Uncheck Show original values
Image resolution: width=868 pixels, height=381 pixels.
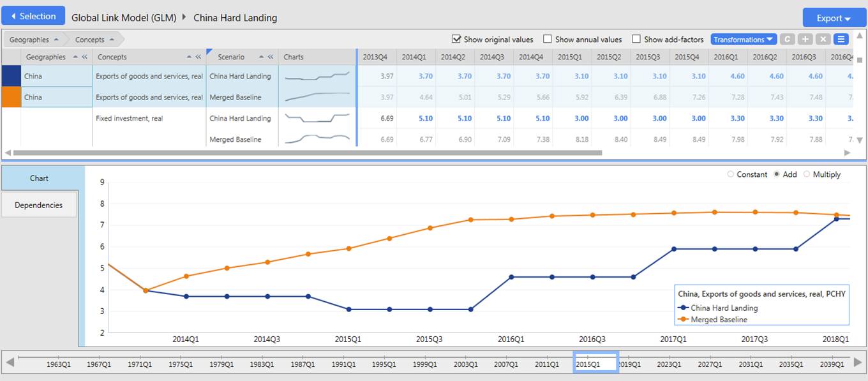[456, 40]
